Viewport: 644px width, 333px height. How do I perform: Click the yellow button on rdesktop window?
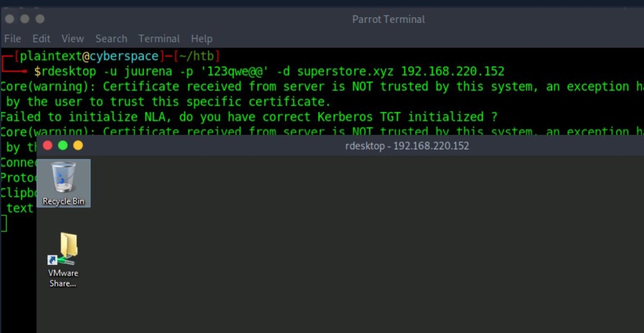(78, 145)
